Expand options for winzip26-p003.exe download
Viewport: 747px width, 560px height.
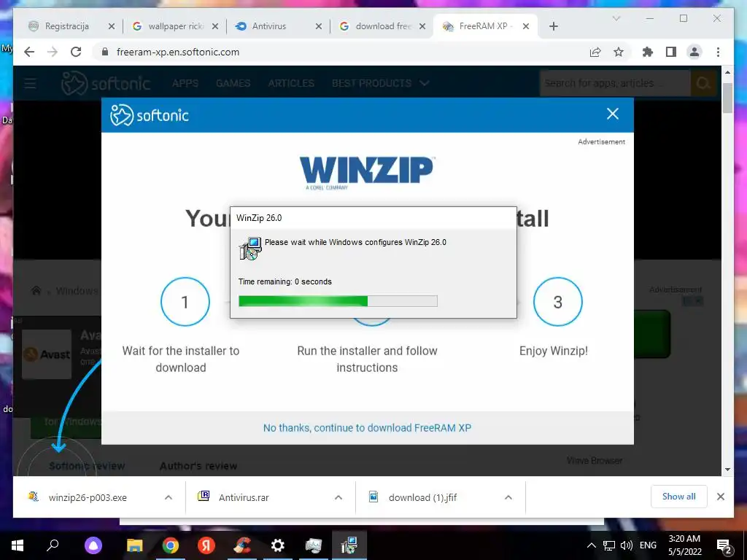169,497
